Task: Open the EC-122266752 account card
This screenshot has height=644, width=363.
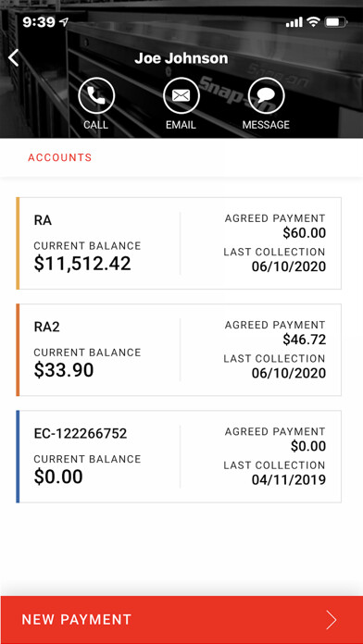Action: coord(179,456)
